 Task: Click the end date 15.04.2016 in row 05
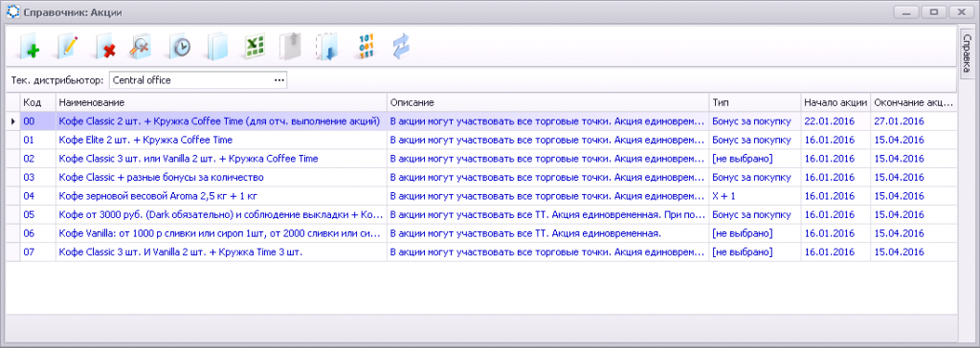pos(914,215)
